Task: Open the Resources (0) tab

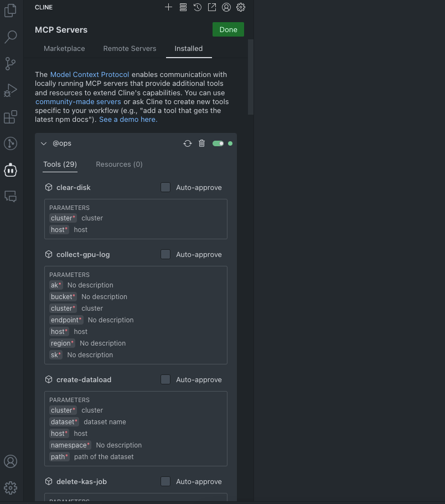Action: pyautogui.click(x=119, y=164)
